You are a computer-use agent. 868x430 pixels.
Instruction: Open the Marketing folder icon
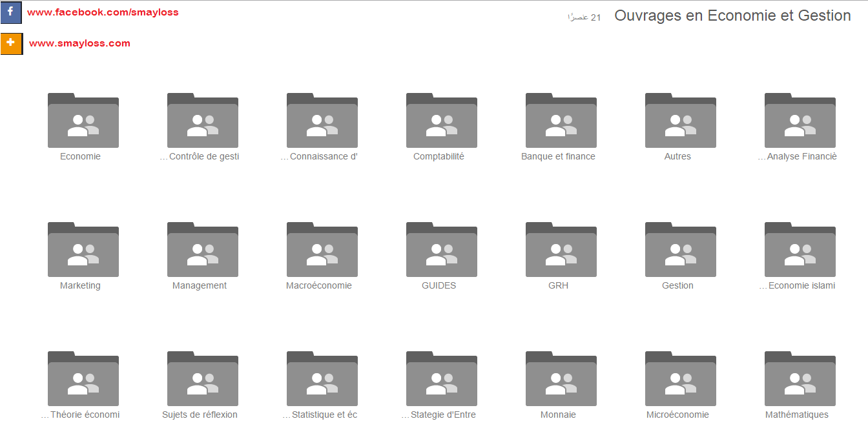[83, 249]
